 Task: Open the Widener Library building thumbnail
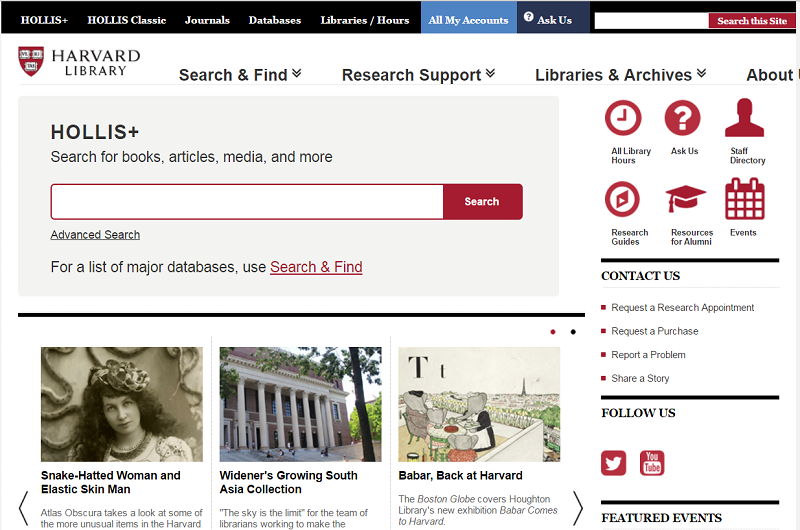[301, 404]
